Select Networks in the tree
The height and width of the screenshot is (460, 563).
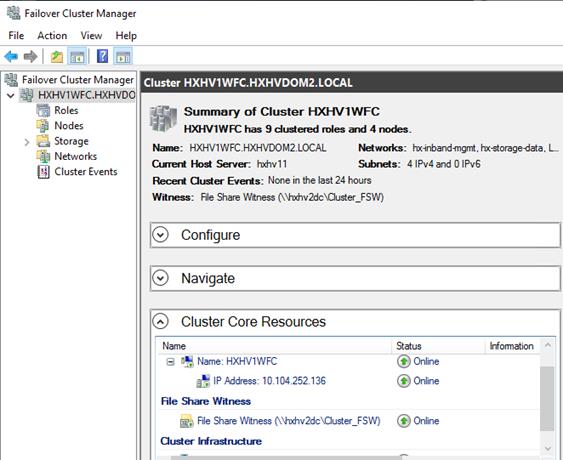(x=76, y=156)
